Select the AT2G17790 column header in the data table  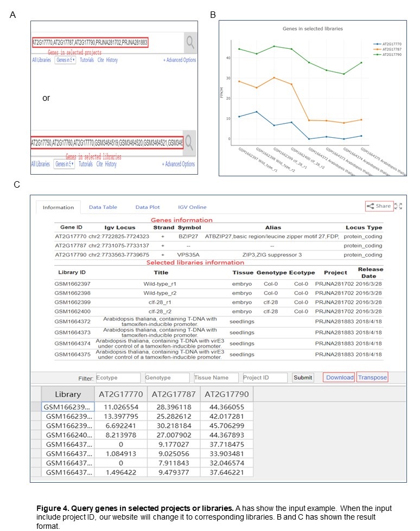click(227, 394)
